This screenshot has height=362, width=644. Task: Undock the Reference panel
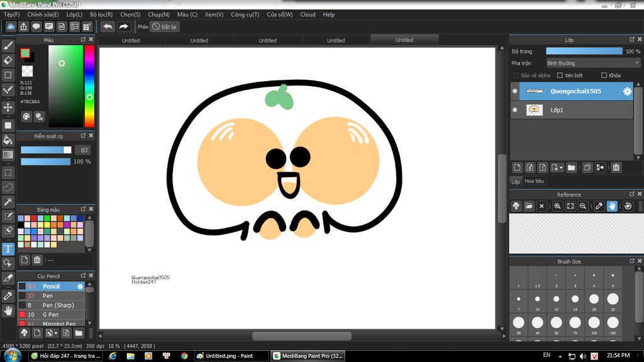[632, 194]
